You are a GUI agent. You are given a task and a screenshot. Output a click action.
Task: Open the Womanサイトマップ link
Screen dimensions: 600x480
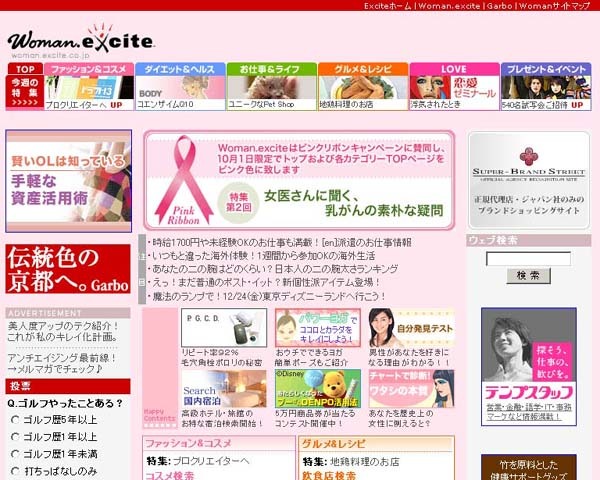click(554, 6)
